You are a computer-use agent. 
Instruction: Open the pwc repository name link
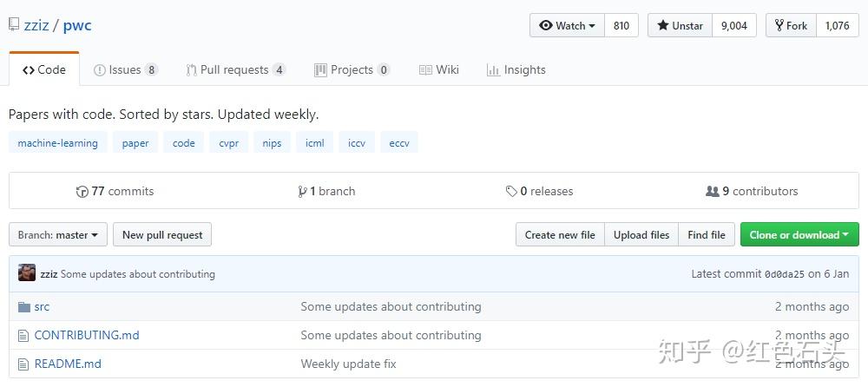[77, 25]
